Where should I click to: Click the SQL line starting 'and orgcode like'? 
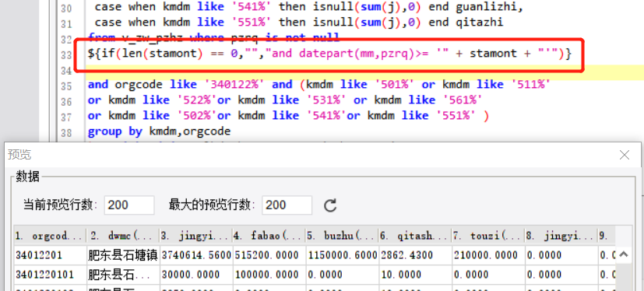coord(318,85)
